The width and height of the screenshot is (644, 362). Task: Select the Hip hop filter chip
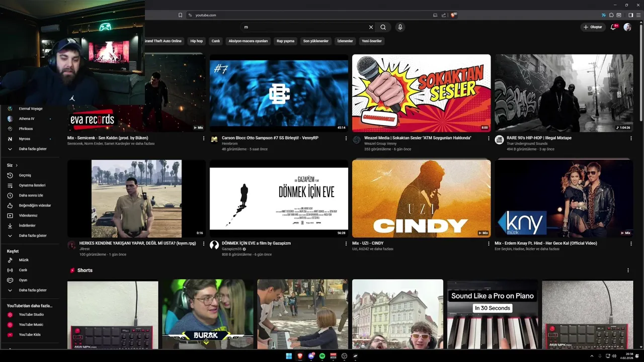(x=197, y=41)
